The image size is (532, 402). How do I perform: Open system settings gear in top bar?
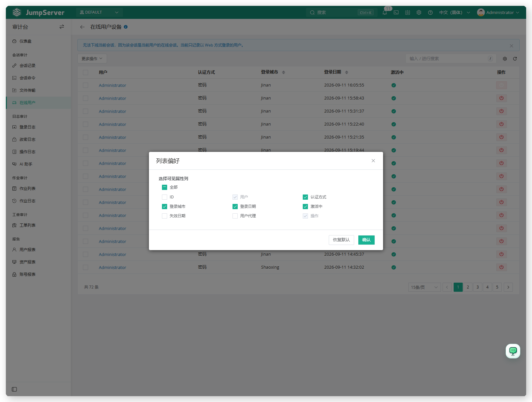click(419, 12)
